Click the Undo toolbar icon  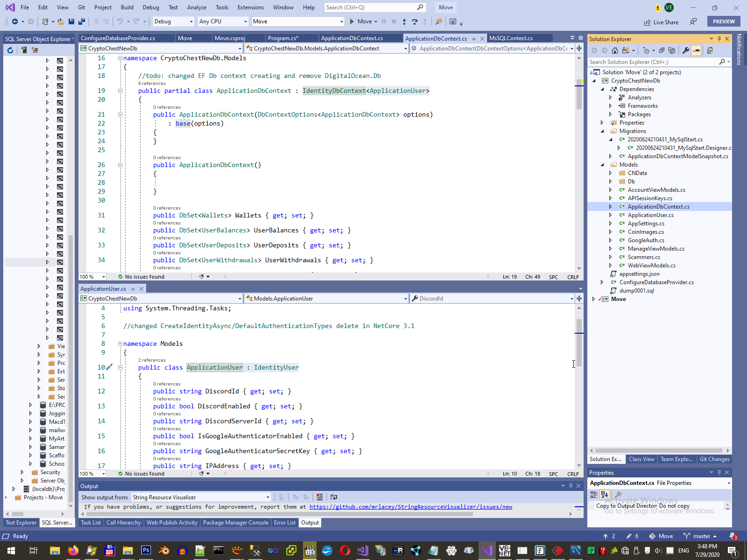pos(120,21)
